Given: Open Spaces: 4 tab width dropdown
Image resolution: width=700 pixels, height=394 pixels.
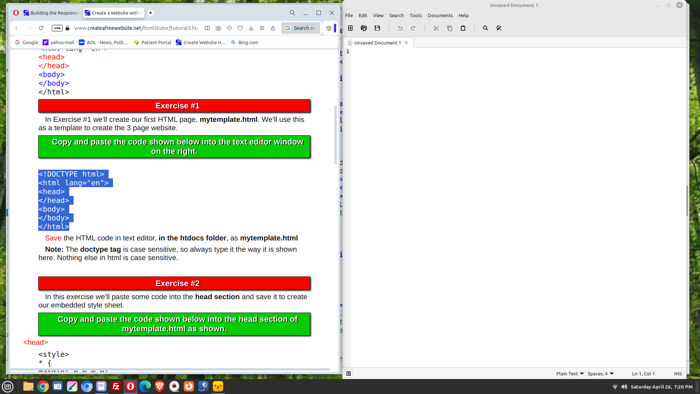Looking at the screenshot, I should (x=600, y=373).
